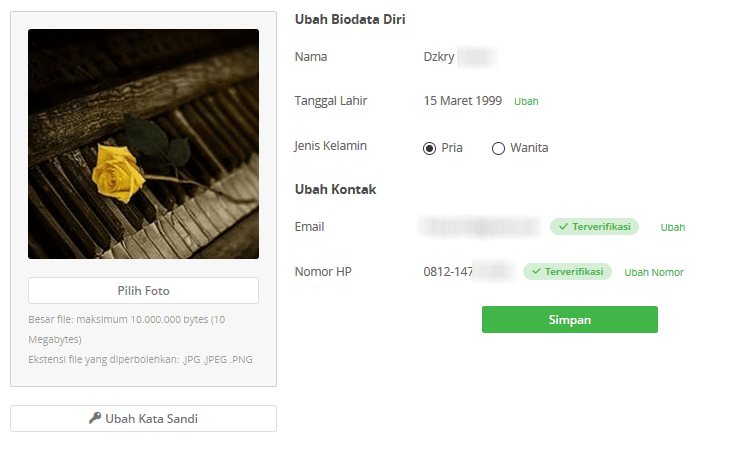Click the phone number starting 0812-147
Image resolution: width=752 pixels, height=450 pixels.
(x=470, y=272)
